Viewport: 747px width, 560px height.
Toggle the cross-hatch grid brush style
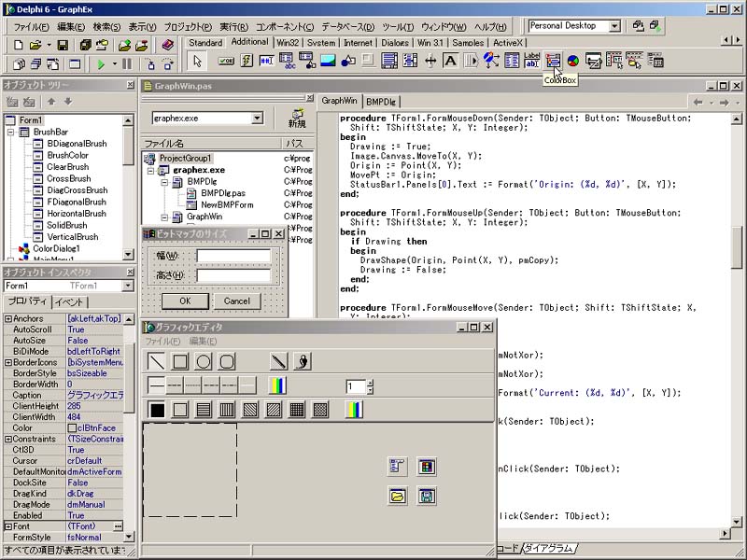(297, 410)
